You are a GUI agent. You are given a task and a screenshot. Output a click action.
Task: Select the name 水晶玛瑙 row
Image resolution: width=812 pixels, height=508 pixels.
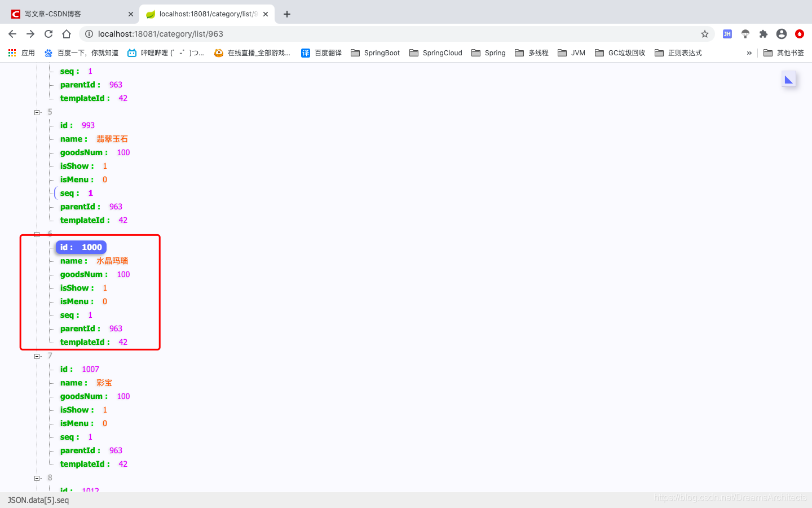coord(94,261)
